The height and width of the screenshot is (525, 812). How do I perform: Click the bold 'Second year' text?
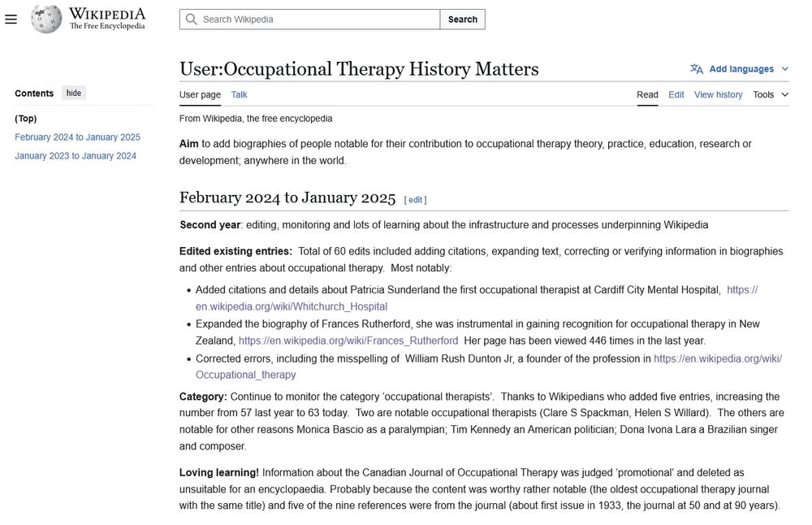coord(209,224)
